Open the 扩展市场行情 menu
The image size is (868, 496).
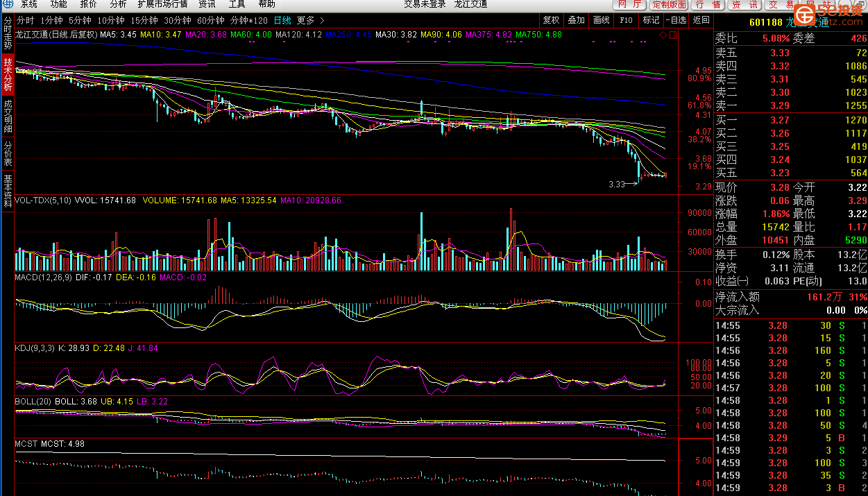[x=162, y=4]
